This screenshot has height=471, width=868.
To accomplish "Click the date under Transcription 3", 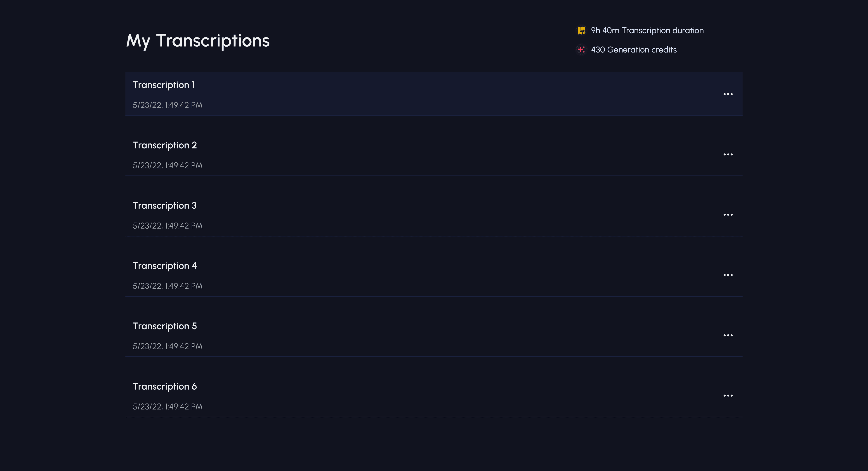I will pyautogui.click(x=167, y=226).
